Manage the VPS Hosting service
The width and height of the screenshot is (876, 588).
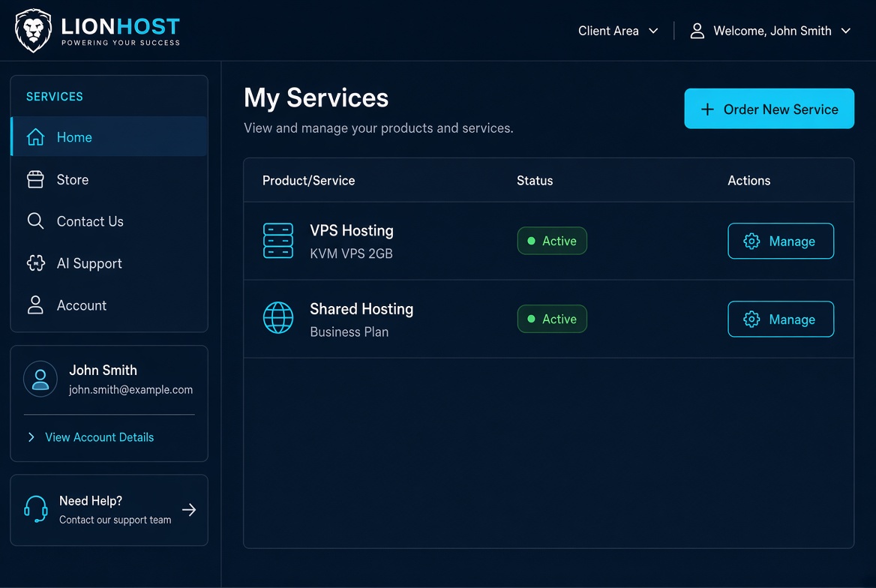click(781, 241)
